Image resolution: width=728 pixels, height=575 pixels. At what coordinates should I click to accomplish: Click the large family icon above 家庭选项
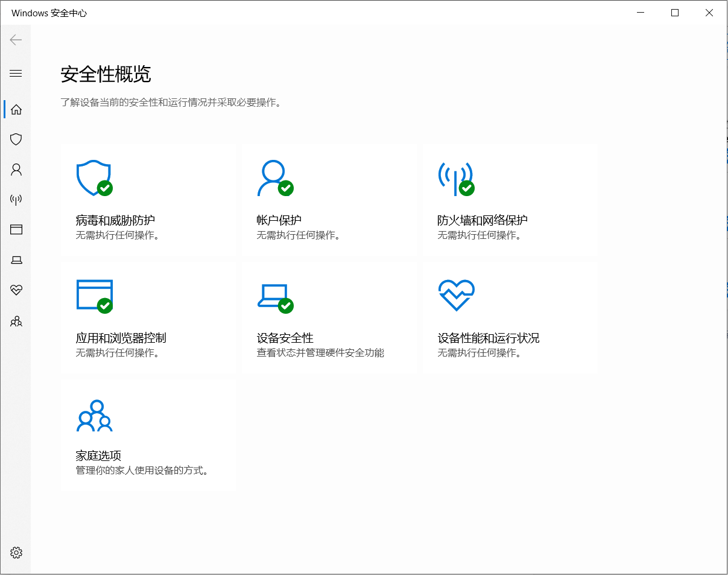[x=95, y=415]
